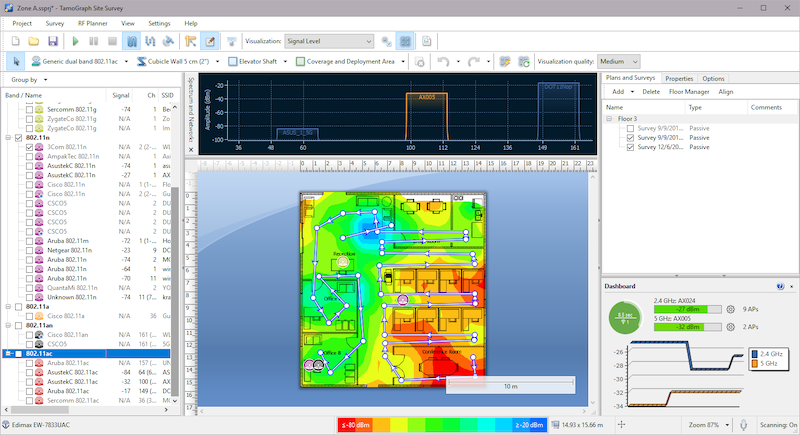The width and height of the screenshot is (800, 435).
Task: Click the Signal column header
Action: coord(121,95)
